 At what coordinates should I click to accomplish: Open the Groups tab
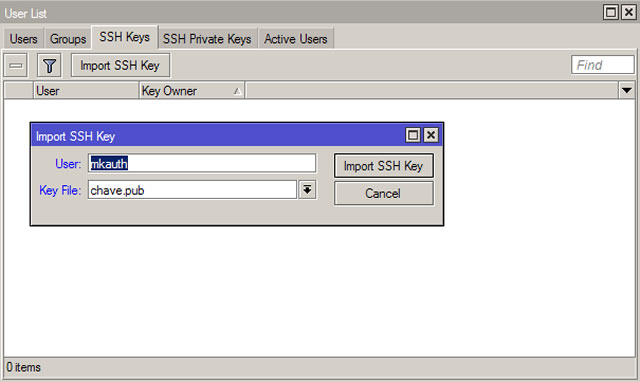coord(68,39)
